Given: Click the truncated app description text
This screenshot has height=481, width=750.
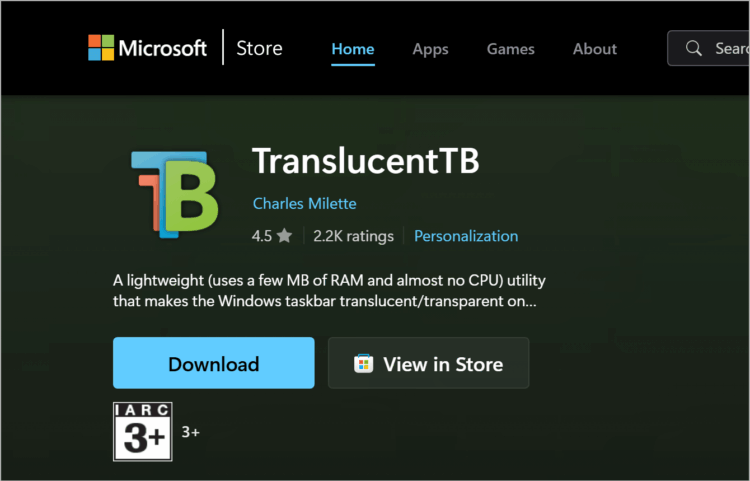Looking at the screenshot, I should (329, 290).
